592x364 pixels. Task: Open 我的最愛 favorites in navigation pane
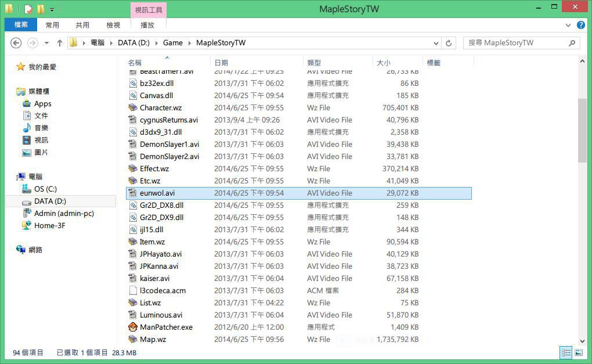click(37, 67)
